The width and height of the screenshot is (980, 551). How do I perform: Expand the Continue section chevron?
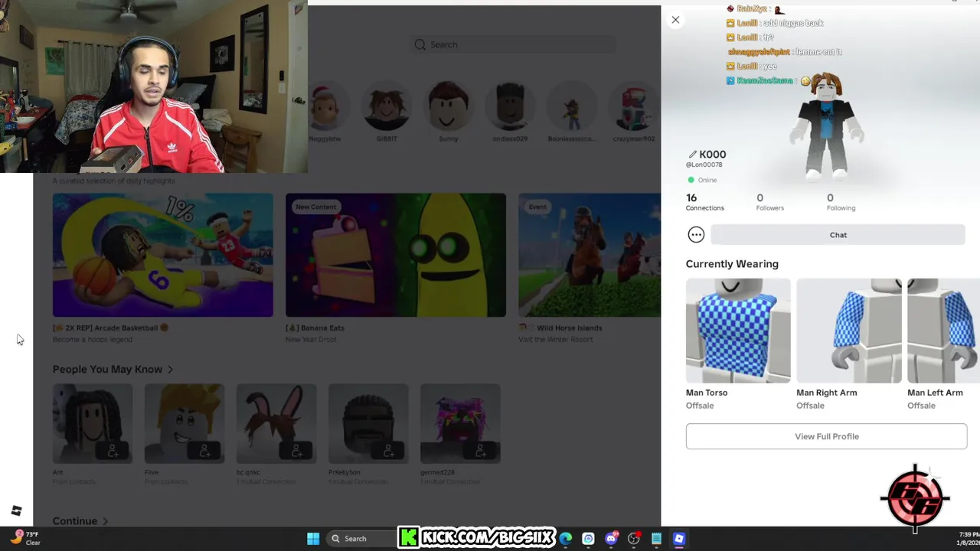coord(105,521)
